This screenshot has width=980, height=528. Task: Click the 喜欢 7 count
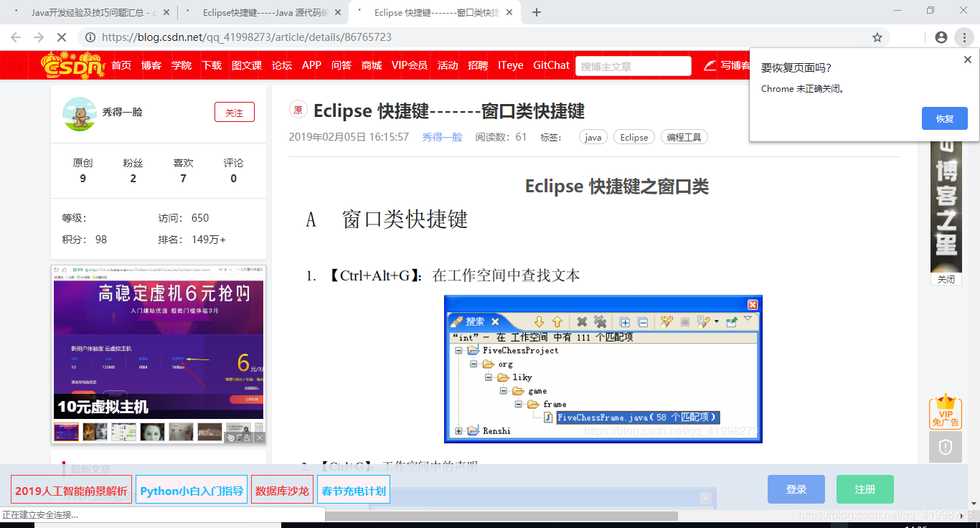tap(183, 170)
